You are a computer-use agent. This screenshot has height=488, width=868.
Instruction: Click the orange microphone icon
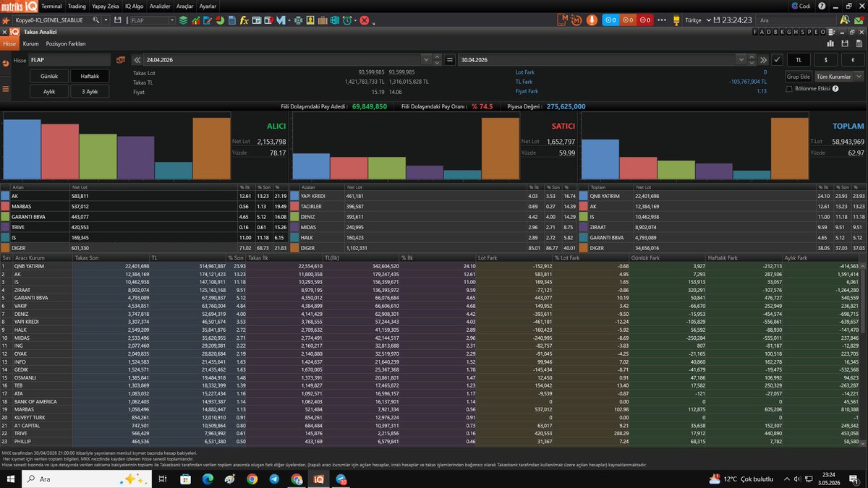(x=592, y=20)
